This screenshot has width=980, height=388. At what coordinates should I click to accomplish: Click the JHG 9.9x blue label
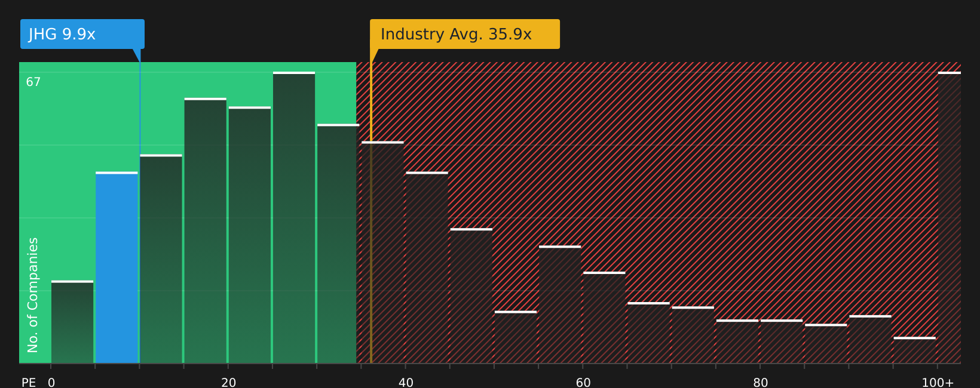(82, 34)
